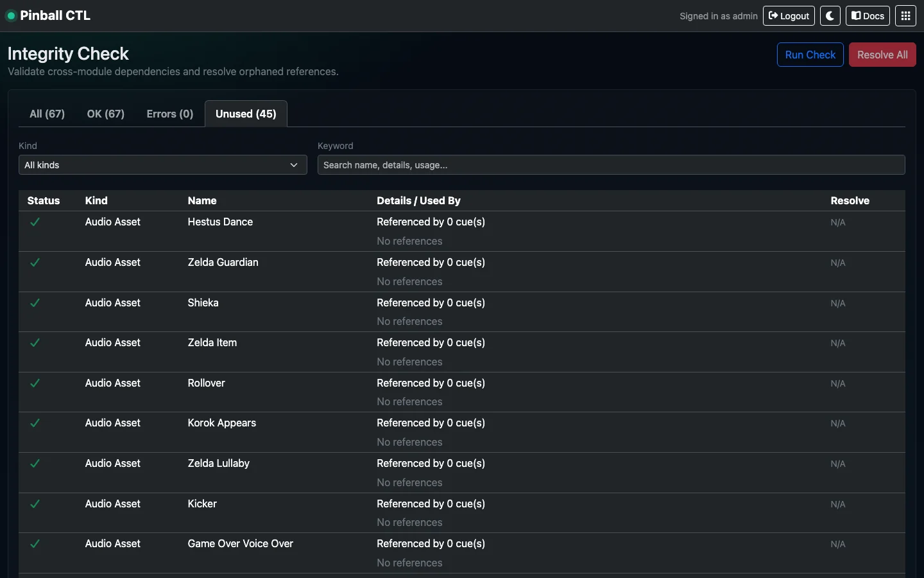Image resolution: width=924 pixels, height=578 pixels.
Task: Click the Run Check button
Action: 810,55
